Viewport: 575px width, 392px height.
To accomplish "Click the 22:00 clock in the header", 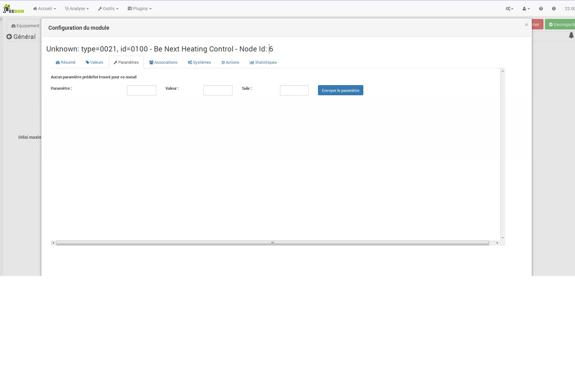I will pyautogui.click(x=570, y=9).
